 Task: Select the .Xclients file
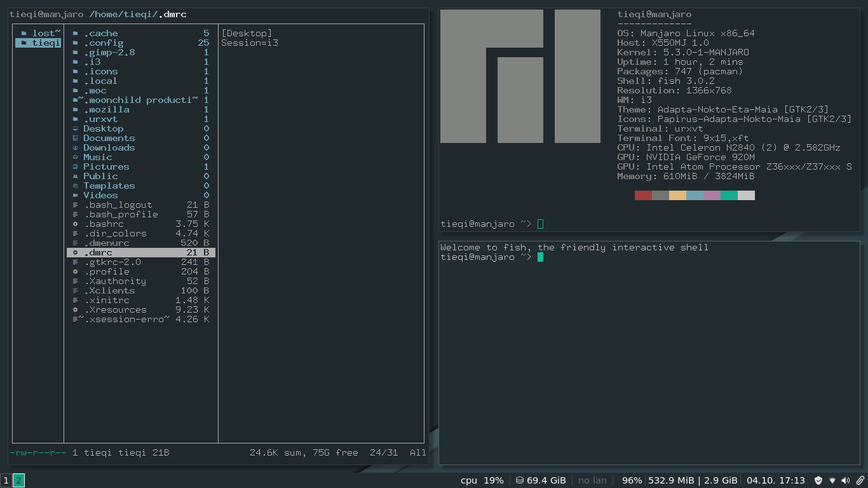[x=141, y=291]
